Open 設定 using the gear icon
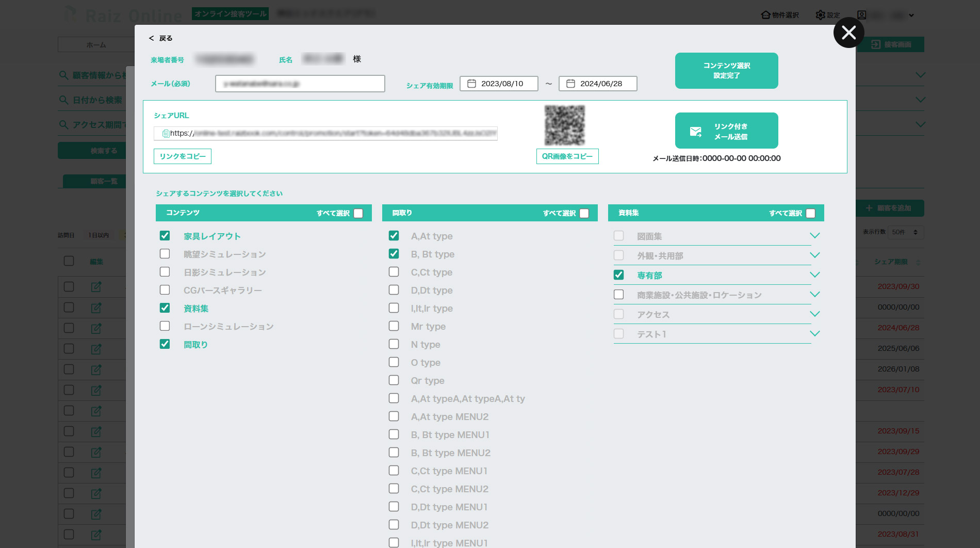 (821, 15)
